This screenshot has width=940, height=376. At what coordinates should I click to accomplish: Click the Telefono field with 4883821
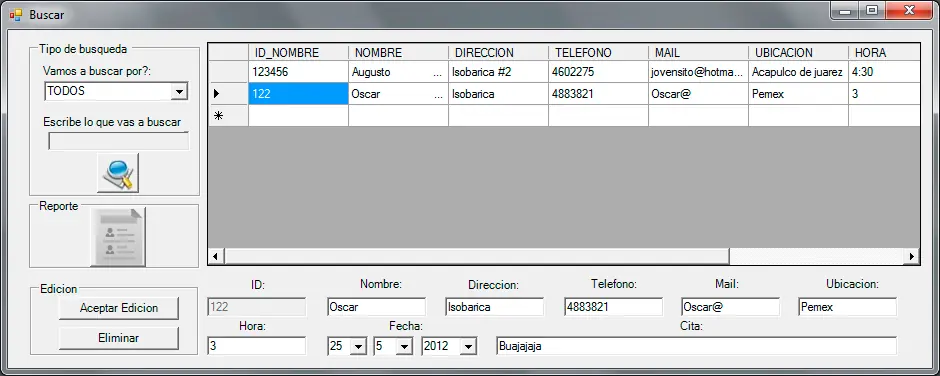tap(613, 307)
